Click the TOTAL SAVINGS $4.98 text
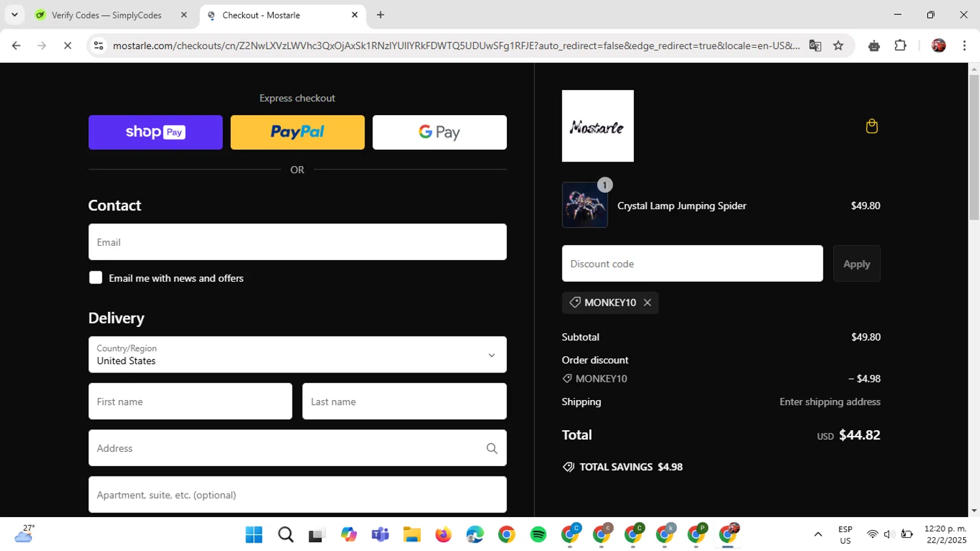The height and width of the screenshot is (551, 980). [631, 467]
